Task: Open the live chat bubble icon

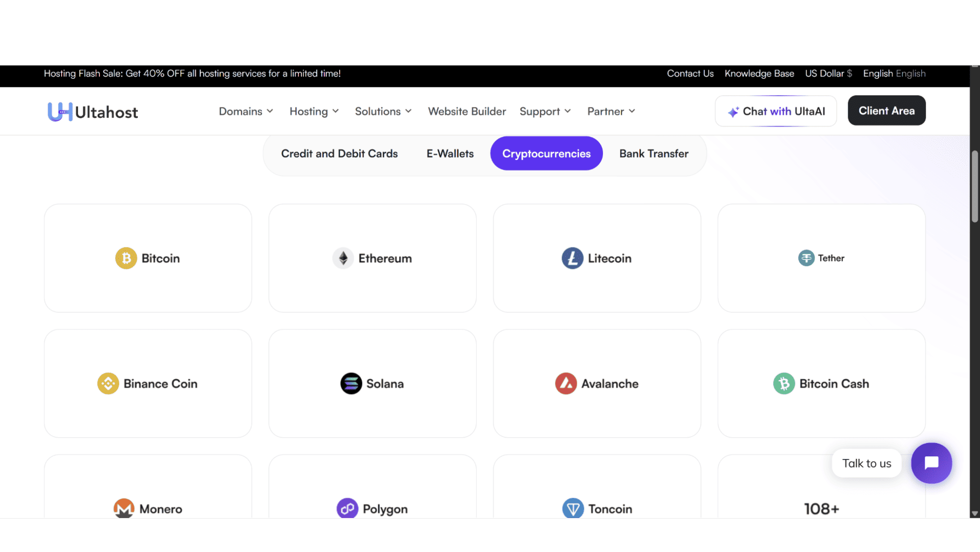Action: (x=931, y=463)
